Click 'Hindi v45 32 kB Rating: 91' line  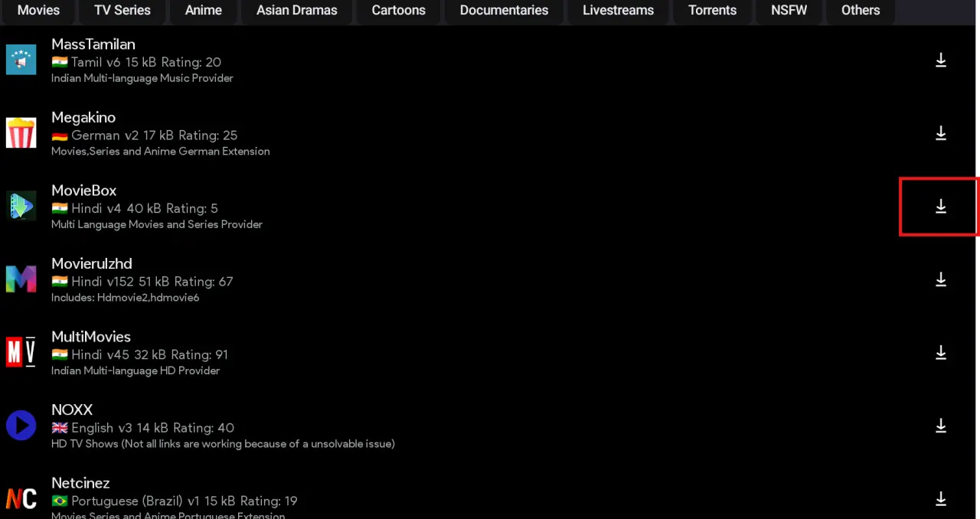[140, 354]
